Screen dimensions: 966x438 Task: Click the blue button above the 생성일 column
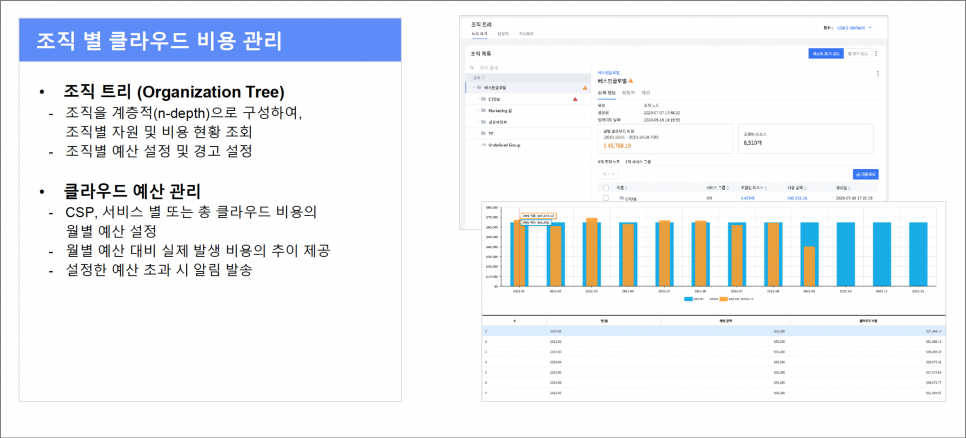point(866,174)
